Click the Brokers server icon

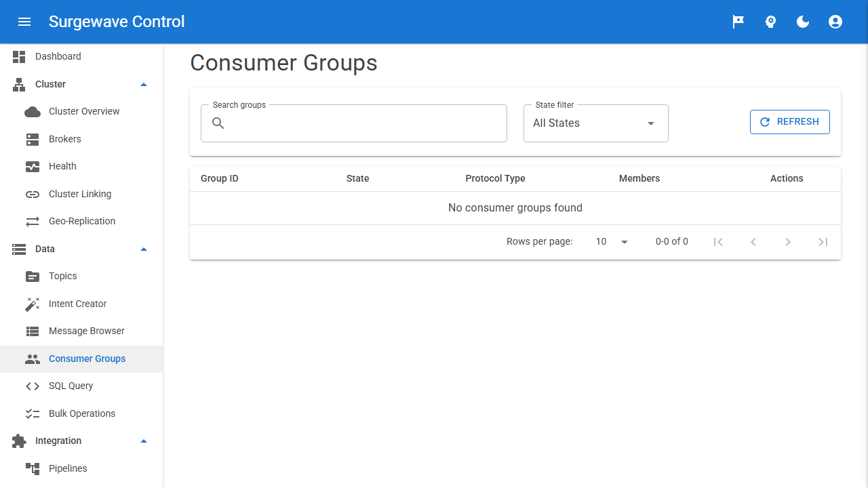[x=33, y=140]
